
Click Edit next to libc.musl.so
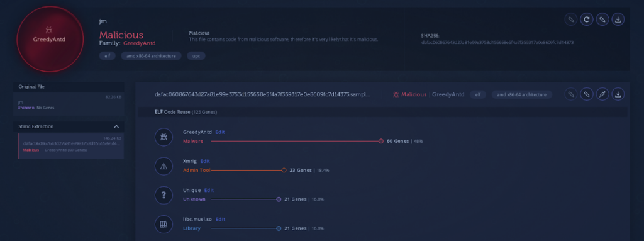[221, 219]
